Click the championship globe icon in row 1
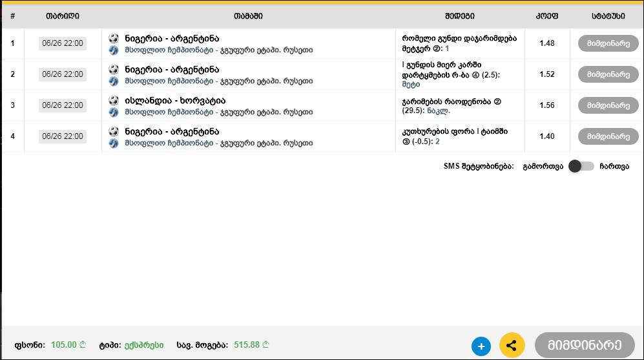Viewport: 644px width, 360px height. 114,50
